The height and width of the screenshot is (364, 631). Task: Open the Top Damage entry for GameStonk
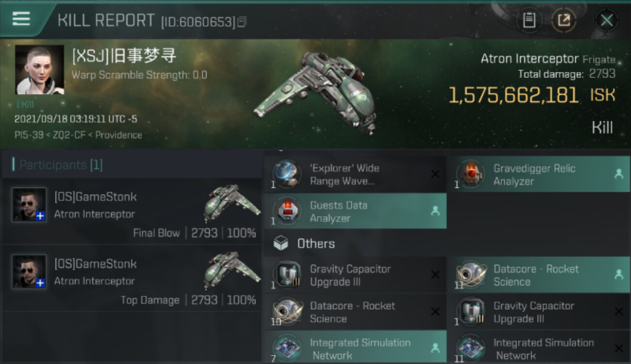[x=132, y=278]
